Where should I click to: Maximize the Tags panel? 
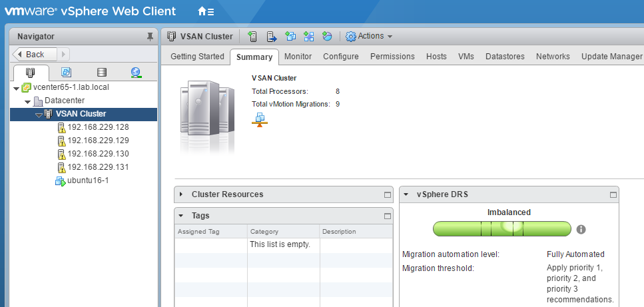388,216
